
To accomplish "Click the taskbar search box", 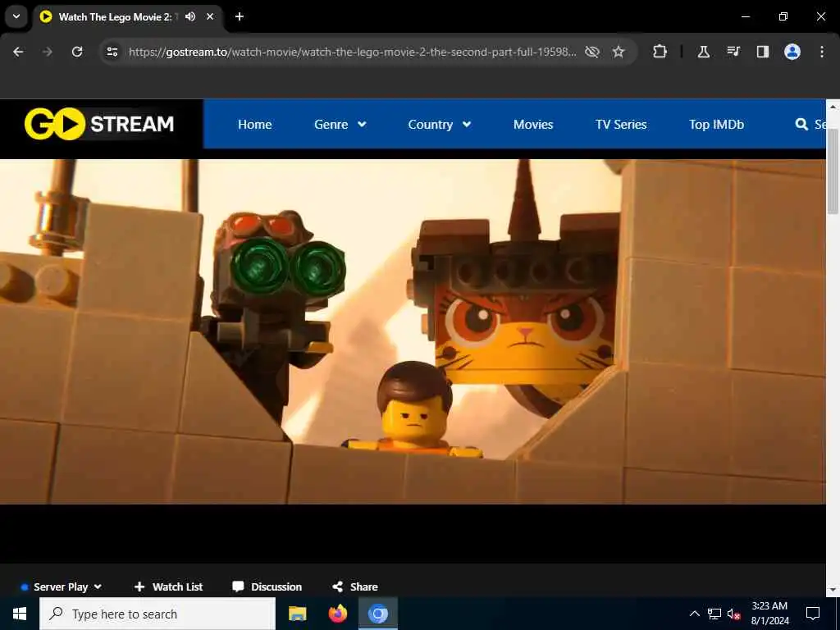I will 157,614.
